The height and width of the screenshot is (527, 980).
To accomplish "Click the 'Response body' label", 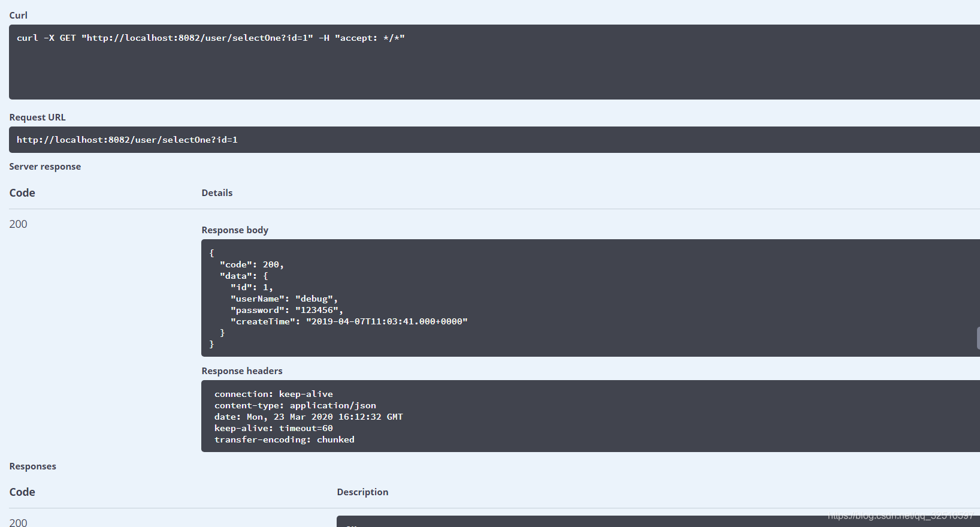I will click(x=235, y=230).
